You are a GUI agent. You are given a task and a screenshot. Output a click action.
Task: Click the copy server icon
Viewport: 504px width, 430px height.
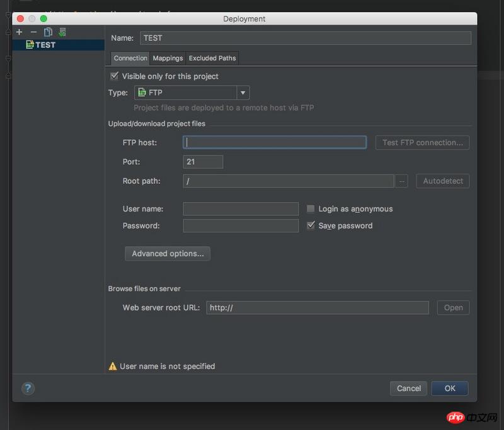pos(48,32)
